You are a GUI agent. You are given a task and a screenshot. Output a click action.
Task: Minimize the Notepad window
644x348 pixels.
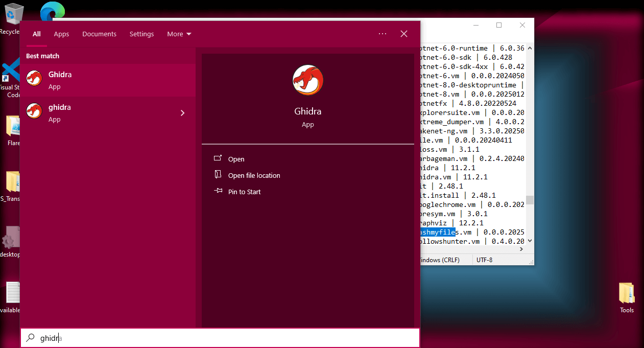pos(475,25)
